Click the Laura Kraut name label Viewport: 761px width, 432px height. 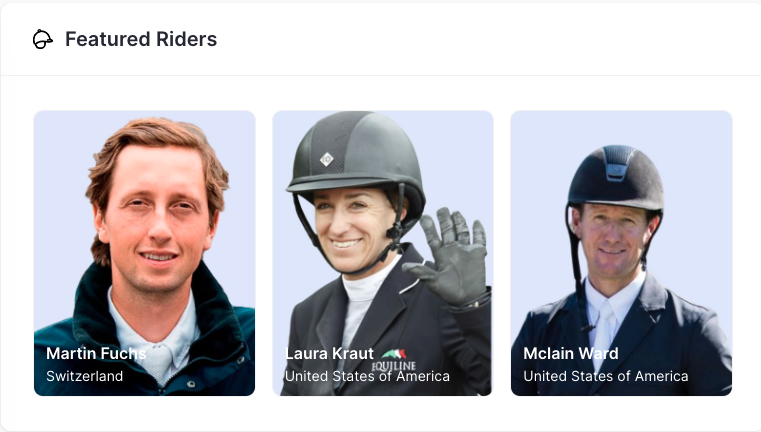(x=329, y=354)
